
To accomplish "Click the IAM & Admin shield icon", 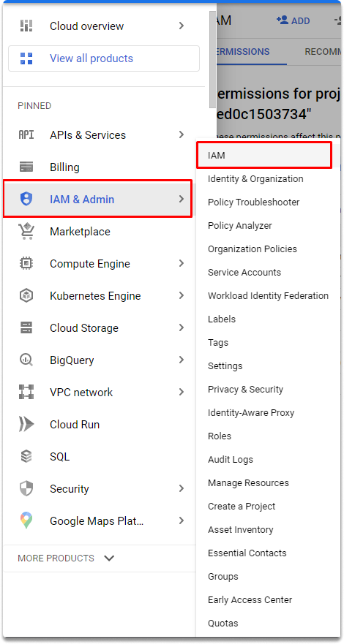I will click(x=26, y=200).
